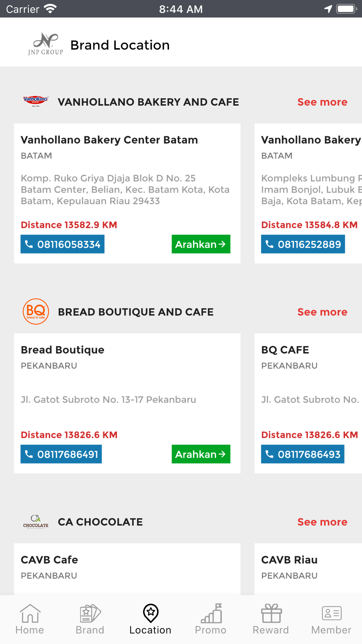
Task: Open the Home tab
Action: click(x=30, y=619)
